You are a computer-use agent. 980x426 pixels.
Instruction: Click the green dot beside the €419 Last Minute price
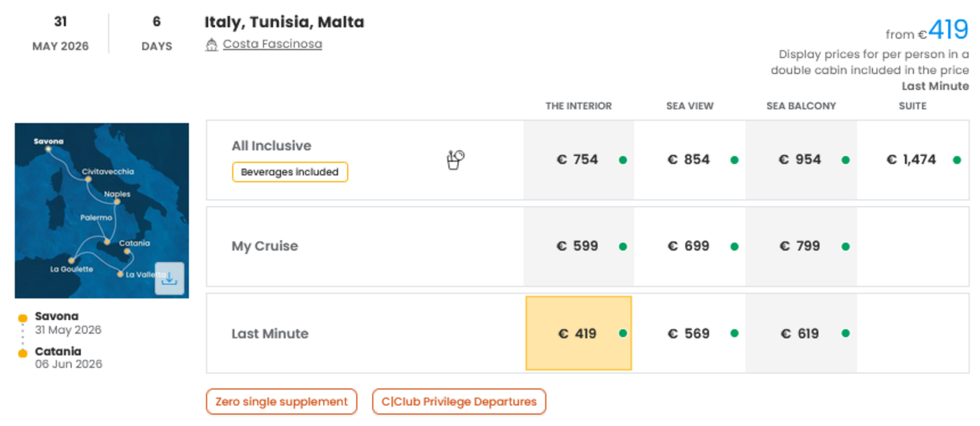[x=622, y=333]
